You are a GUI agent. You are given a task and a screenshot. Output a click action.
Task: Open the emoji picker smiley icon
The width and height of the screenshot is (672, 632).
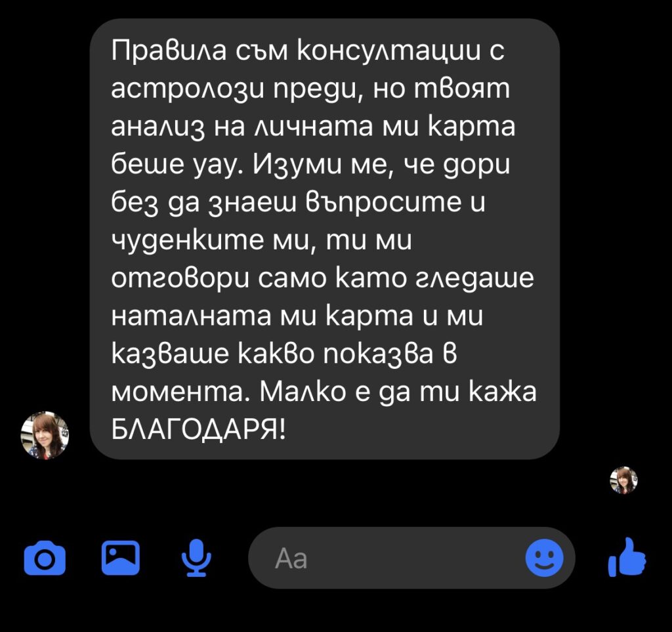(544, 558)
